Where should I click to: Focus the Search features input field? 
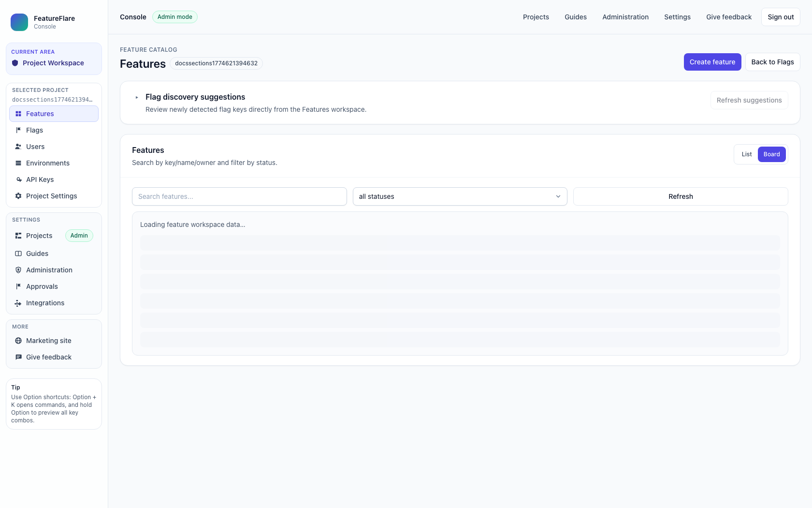(239, 196)
